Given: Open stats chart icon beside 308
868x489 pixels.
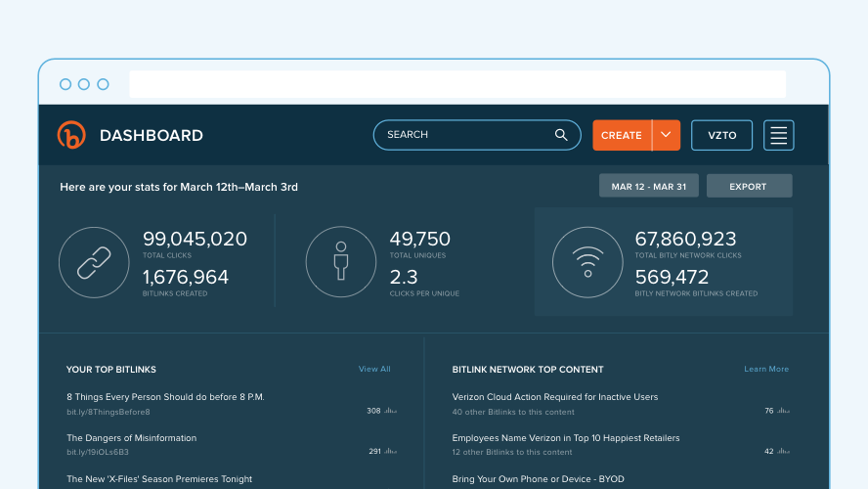Looking at the screenshot, I should (391, 411).
